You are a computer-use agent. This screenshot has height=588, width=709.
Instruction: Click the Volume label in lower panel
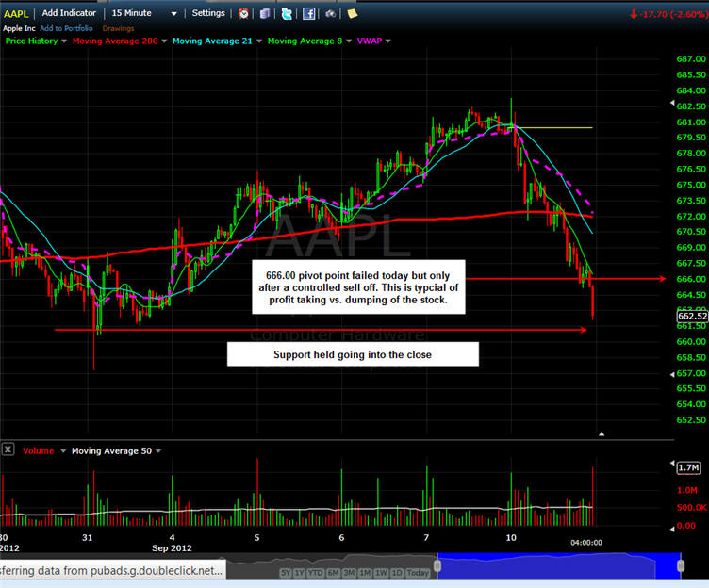pyautogui.click(x=39, y=451)
